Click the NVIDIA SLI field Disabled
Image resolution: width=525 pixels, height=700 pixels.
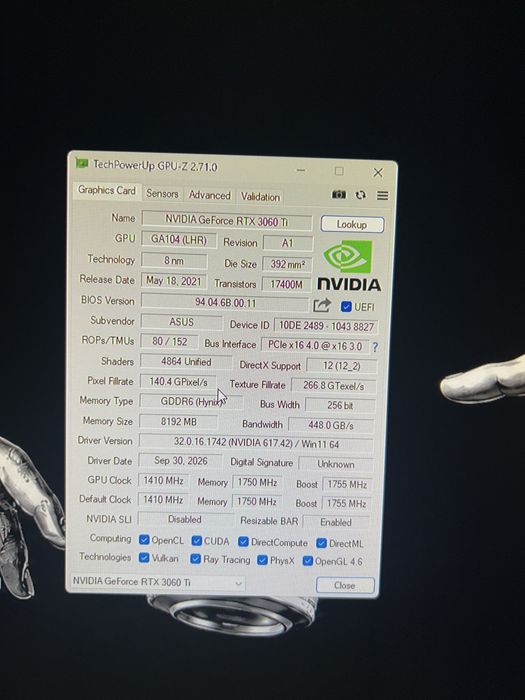[x=185, y=519]
